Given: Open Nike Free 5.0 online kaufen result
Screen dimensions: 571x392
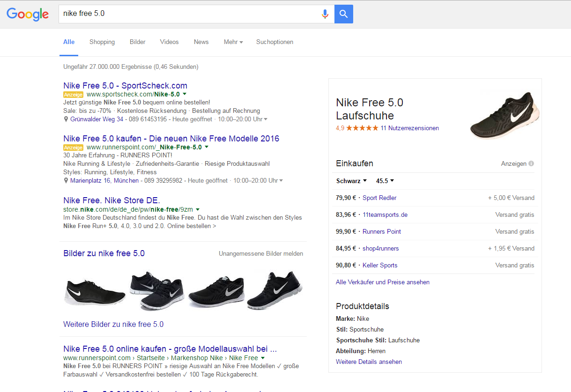Looking at the screenshot, I should click(170, 349).
